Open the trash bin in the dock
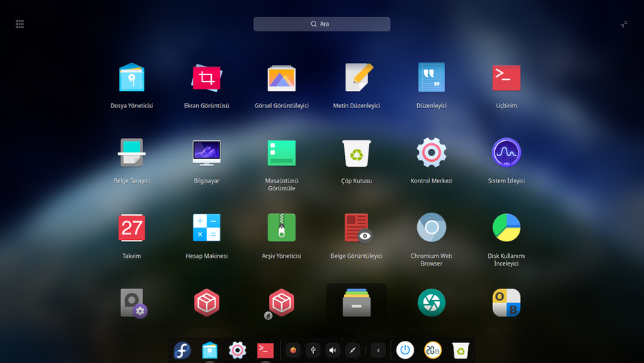The image size is (644, 363). click(x=461, y=350)
